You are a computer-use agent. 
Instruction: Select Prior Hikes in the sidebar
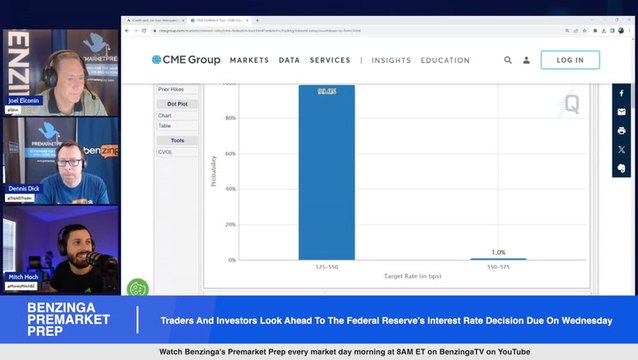tap(177, 89)
